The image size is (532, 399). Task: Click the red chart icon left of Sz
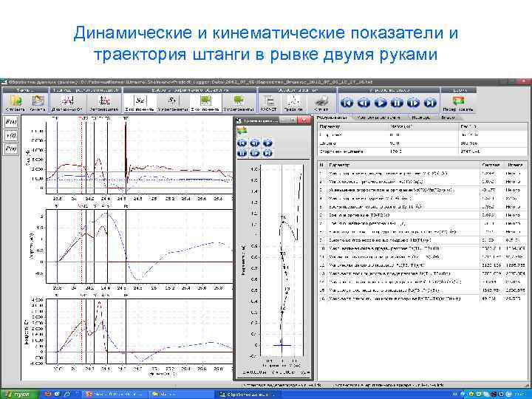[x=104, y=103]
